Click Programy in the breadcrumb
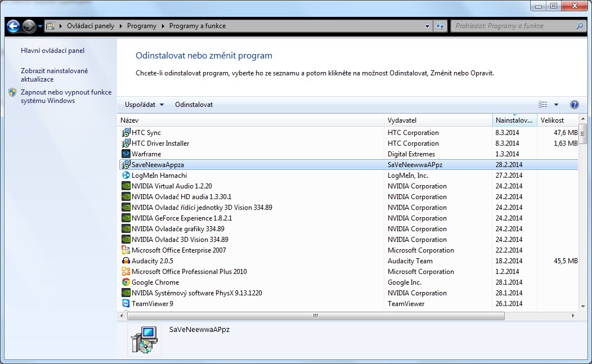This screenshot has width=592, height=364. (x=142, y=26)
